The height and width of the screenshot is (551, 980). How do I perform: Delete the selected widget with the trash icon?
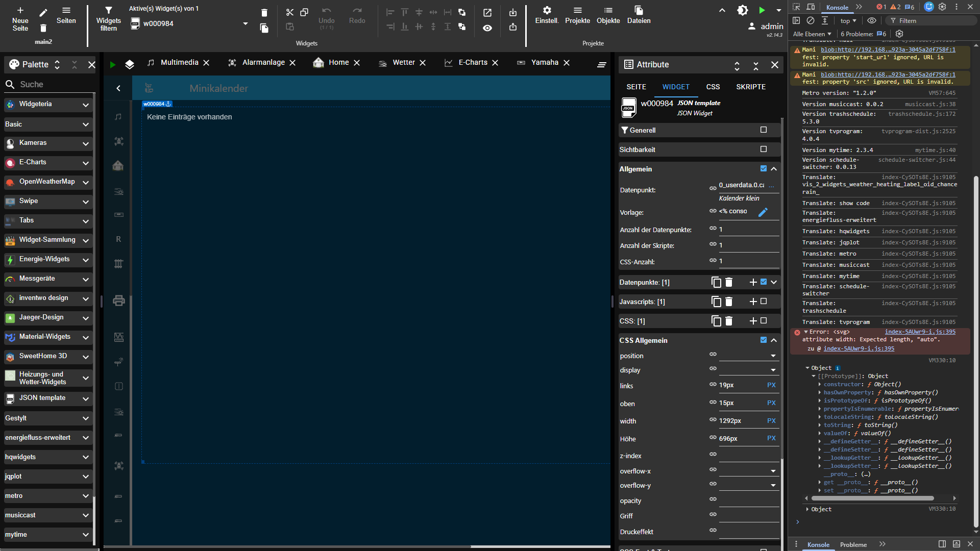click(264, 12)
